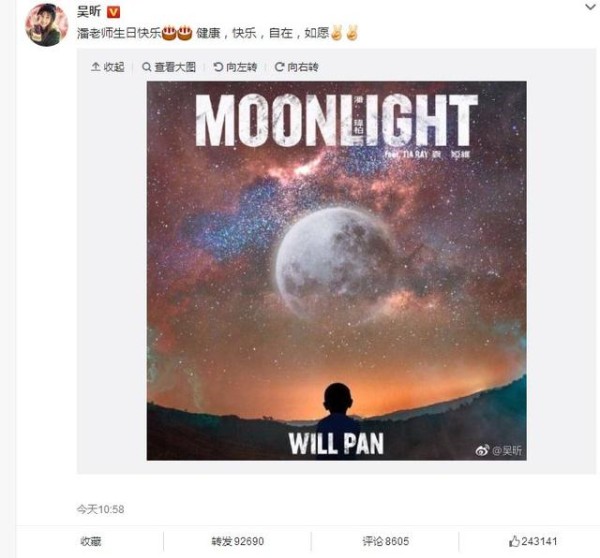Open the 评论 8605 comments
Image resolution: width=600 pixels, height=558 pixels.
pyautogui.click(x=386, y=541)
